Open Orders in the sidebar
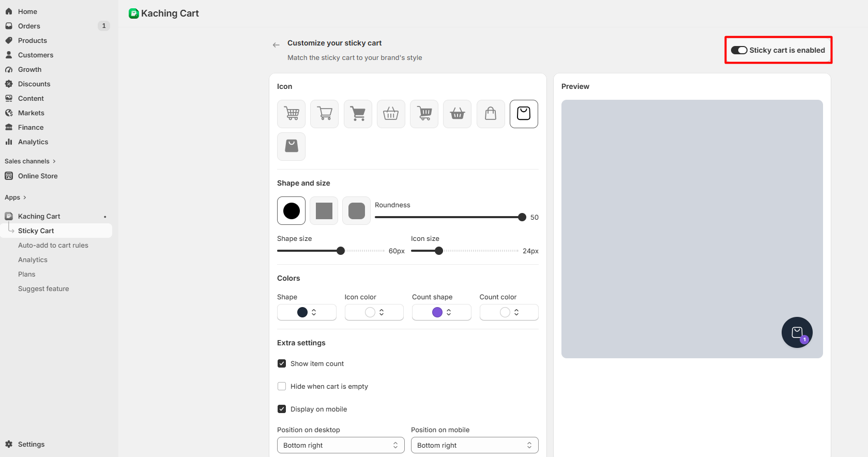 tap(29, 26)
